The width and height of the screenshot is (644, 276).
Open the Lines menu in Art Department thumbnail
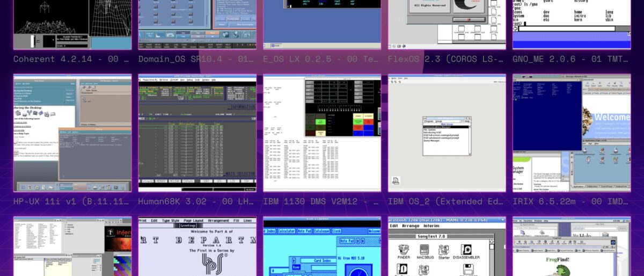[x=248, y=221]
